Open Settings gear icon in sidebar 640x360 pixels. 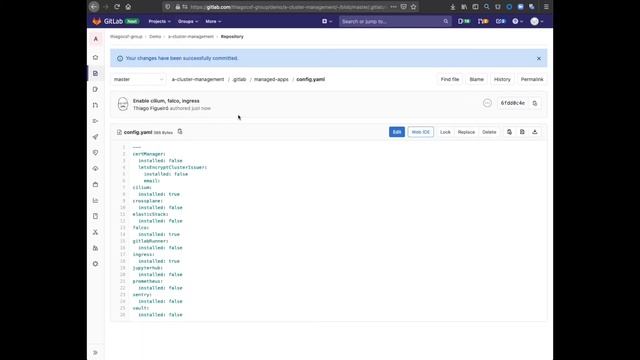[x=96, y=264]
